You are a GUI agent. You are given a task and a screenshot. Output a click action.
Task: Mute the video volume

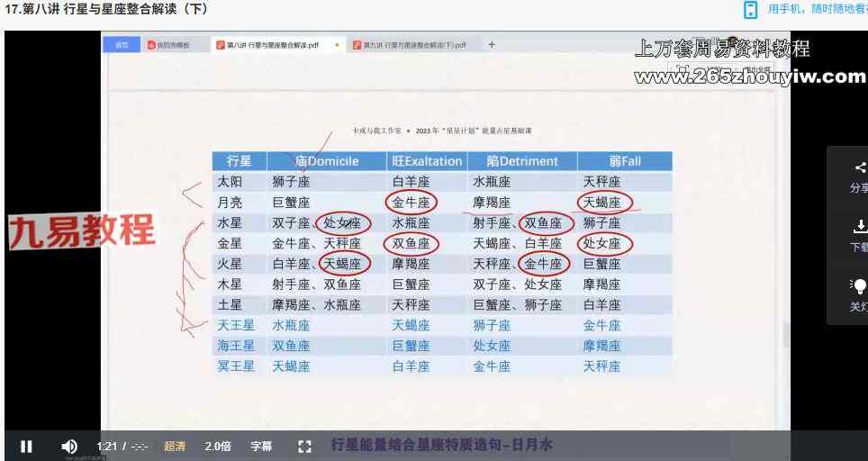[x=69, y=446]
